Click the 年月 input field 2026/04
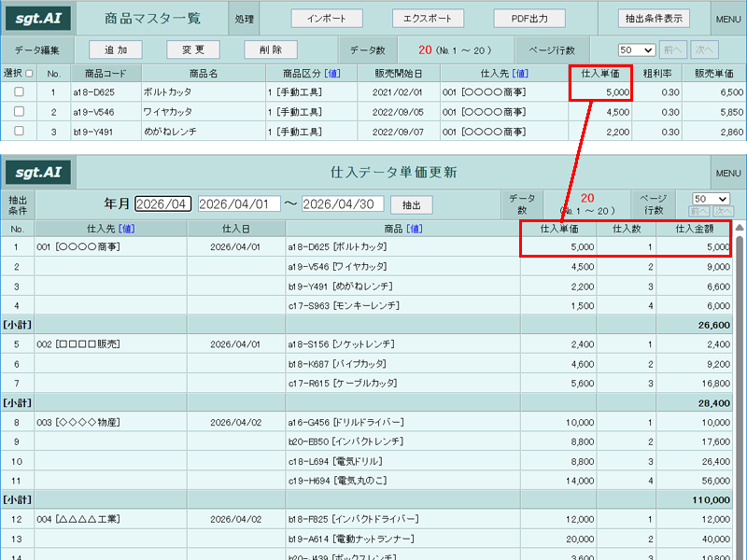This screenshot has width=747, height=560. click(162, 203)
